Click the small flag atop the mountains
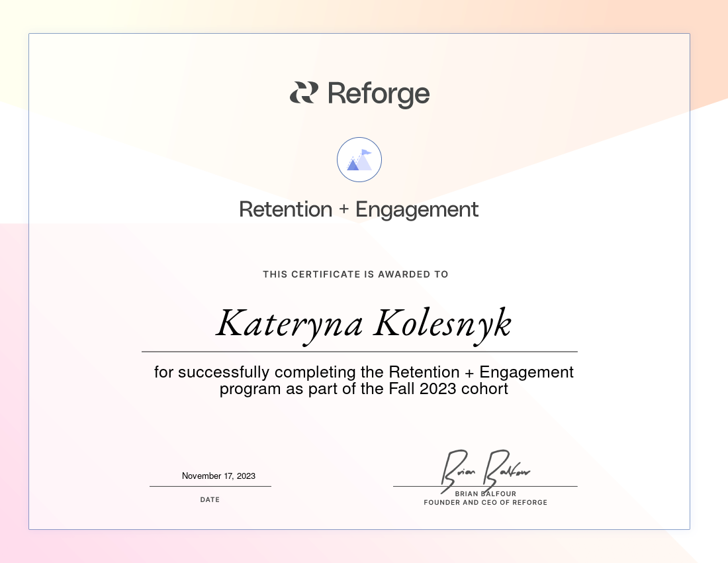The image size is (728, 563). (x=366, y=152)
